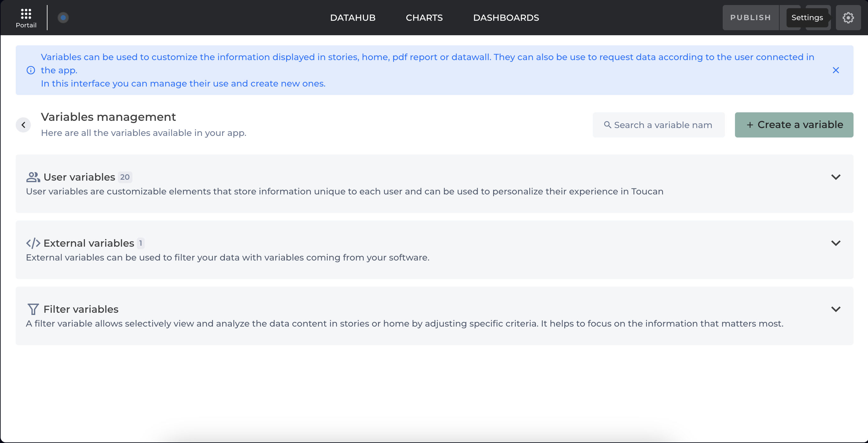Switch to the DATAHUB tab
868x443 pixels.
353,18
